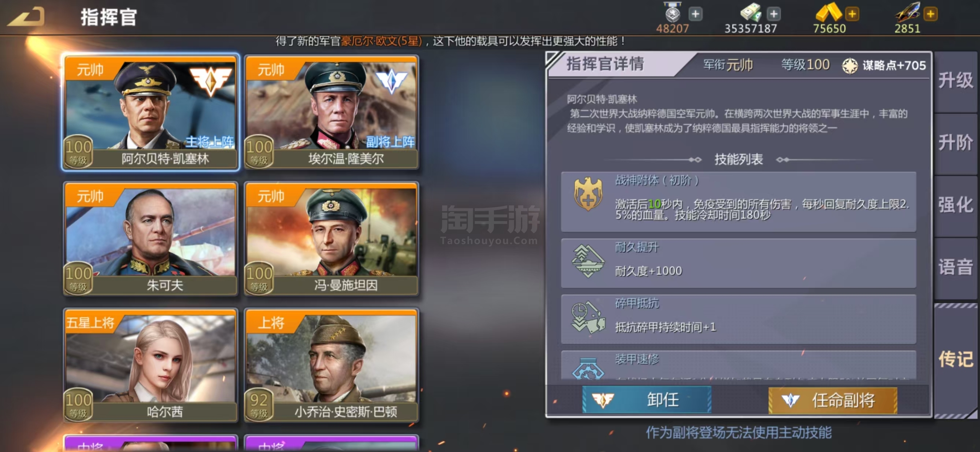The width and height of the screenshot is (980, 452).
Task: Tap the back arrow icon
Action: (26, 17)
